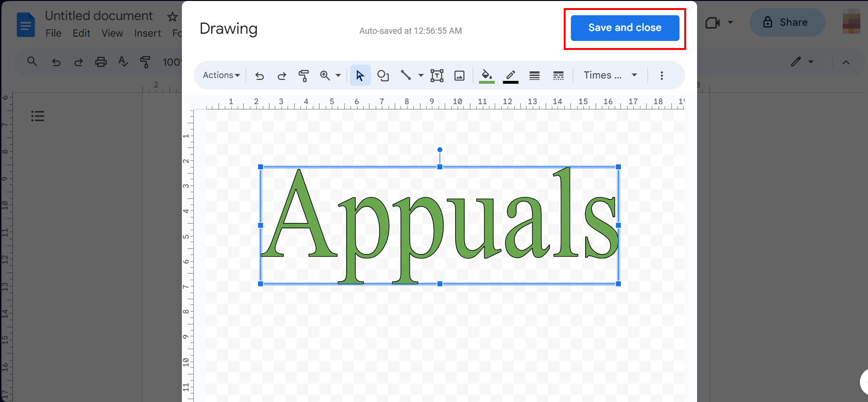The image size is (868, 402).
Task: Set border weight
Action: coord(535,76)
